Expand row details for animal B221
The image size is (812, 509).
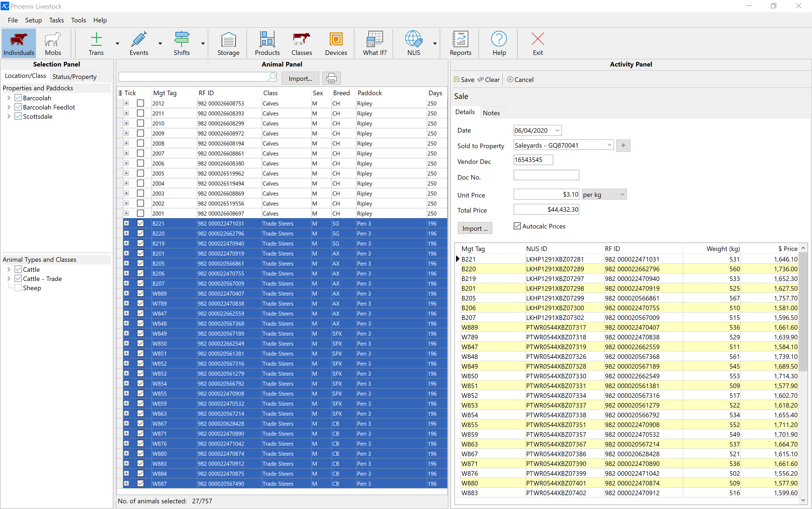click(x=126, y=223)
